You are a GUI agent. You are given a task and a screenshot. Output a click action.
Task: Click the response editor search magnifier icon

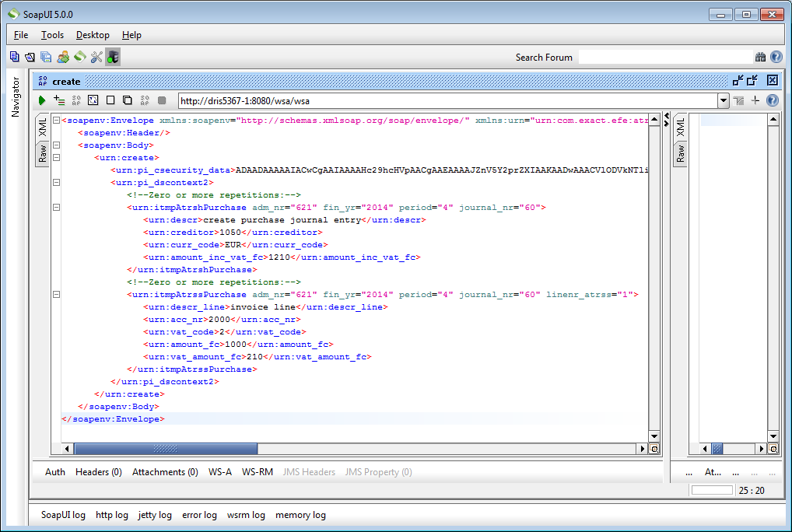pyautogui.click(x=773, y=449)
